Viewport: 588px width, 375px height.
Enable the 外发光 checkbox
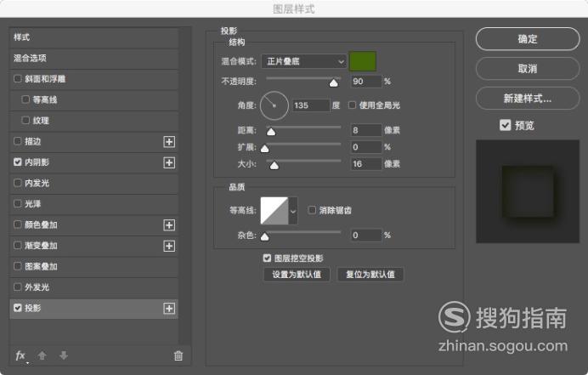click(17, 287)
